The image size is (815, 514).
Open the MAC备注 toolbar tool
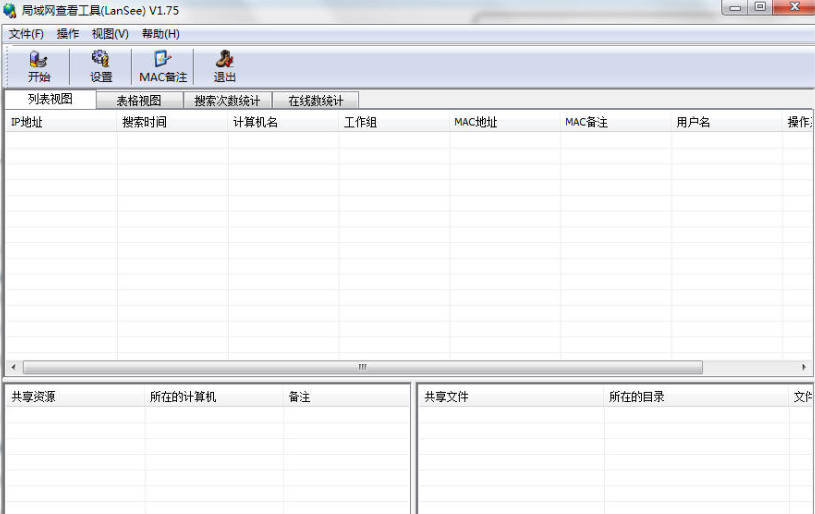(163, 67)
